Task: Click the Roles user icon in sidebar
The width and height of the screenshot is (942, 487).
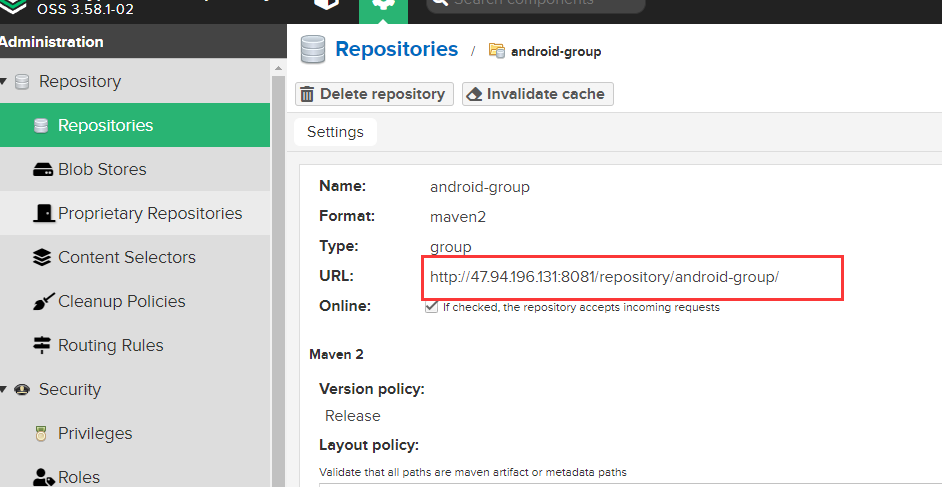Action: 42,477
